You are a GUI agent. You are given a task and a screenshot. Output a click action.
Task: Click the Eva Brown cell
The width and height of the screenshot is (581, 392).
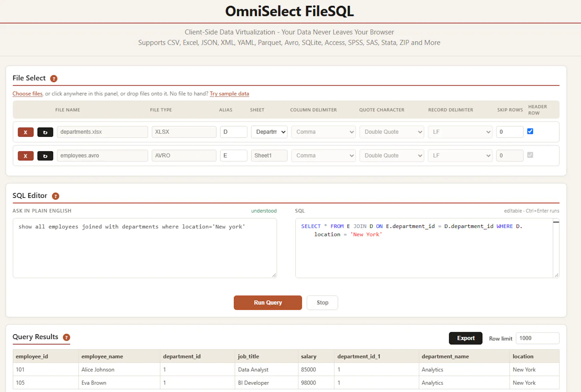119,383
